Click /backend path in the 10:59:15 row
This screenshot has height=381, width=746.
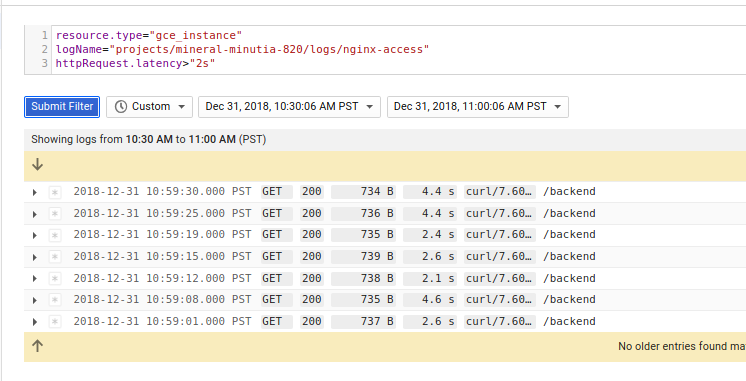click(x=569, y=256)
